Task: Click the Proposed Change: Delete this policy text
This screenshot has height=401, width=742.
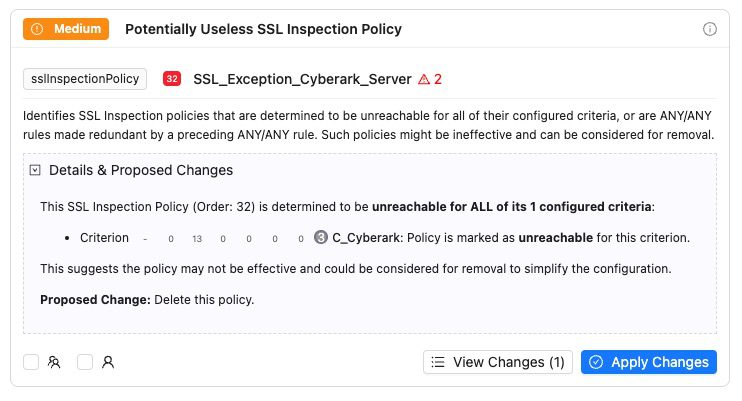Action: tap(147, 300)
